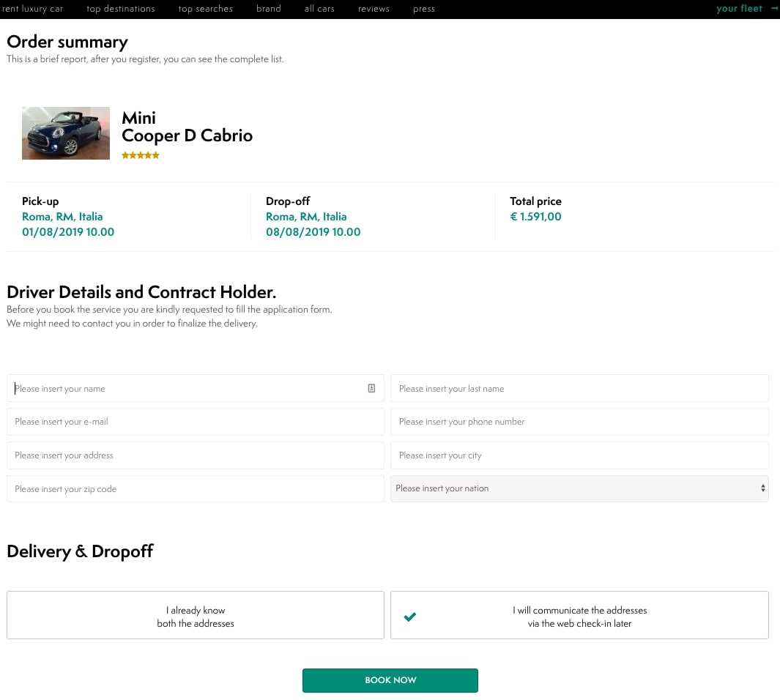View 'reviews' from the top menu
This screenshot has height=700, width=780.
click(374, 9)
